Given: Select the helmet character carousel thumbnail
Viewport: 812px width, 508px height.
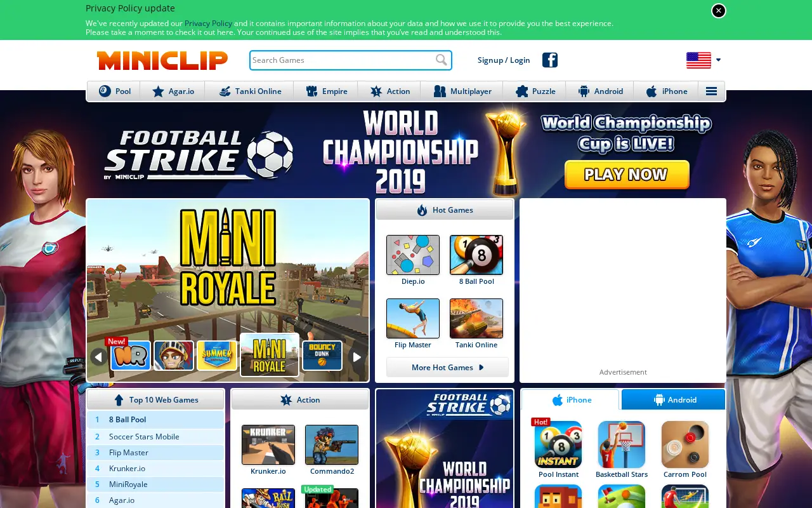Looking at the screenshot, I should 174,356.
